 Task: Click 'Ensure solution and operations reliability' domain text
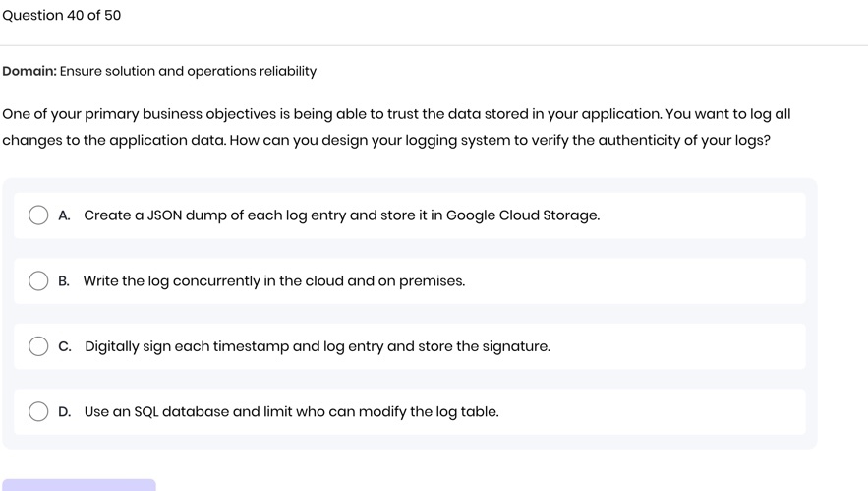[189, 72]
